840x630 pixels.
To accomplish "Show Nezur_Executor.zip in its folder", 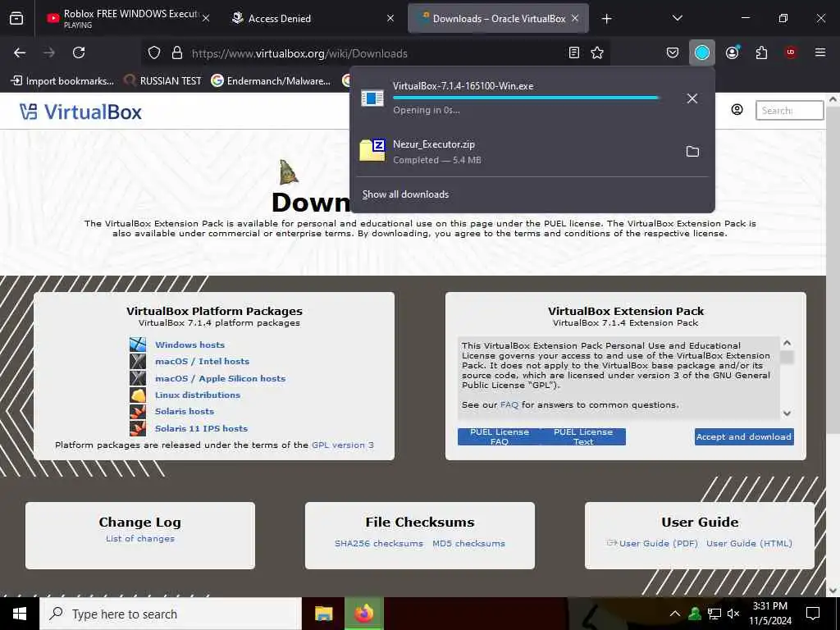I will click(692, 152).
